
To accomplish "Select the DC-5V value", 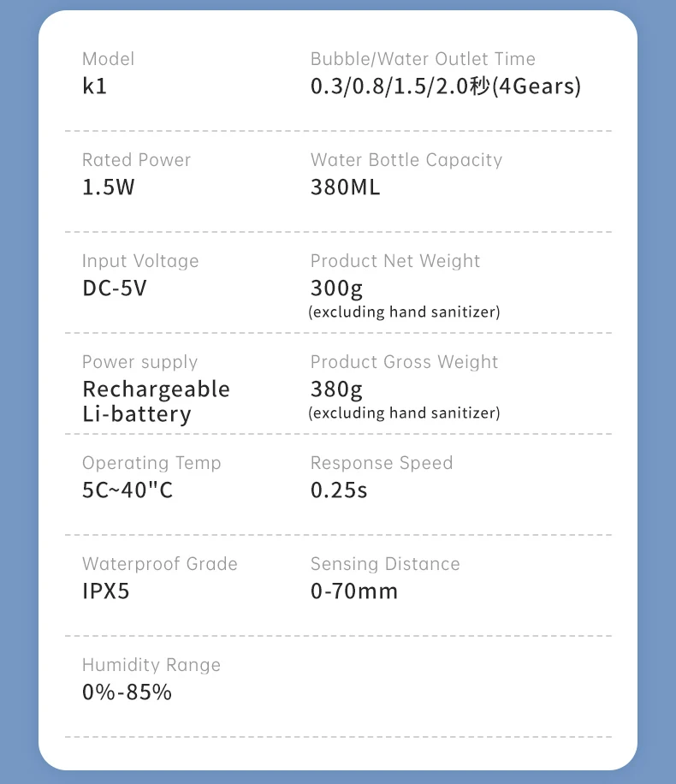I will [115, 288].
